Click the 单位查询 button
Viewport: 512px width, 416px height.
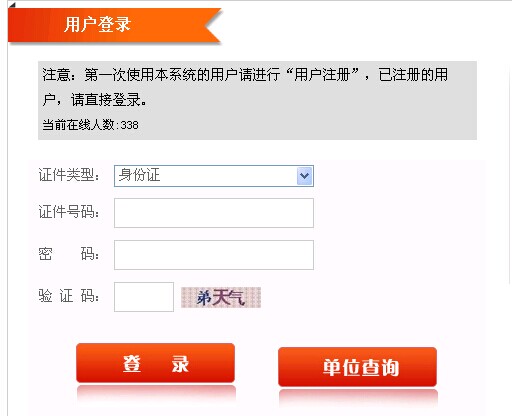pos(357,367)
